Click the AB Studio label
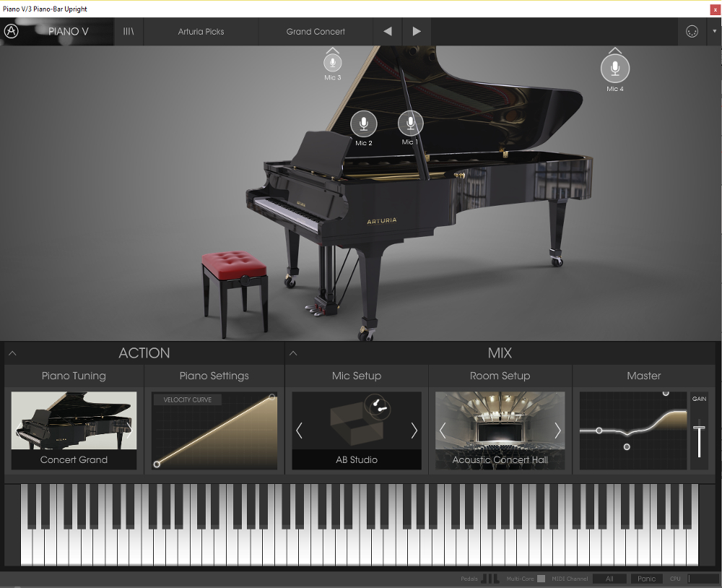 pyautogui.click(x=357, y=459)
